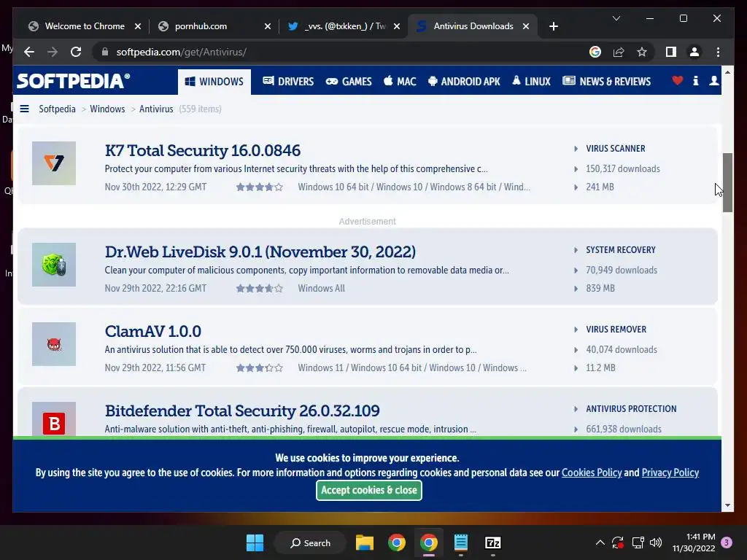The width and height of the screenshot is (747, 560).
Task: Click the ClamAV star rating
Action: (x=260, y=368)
